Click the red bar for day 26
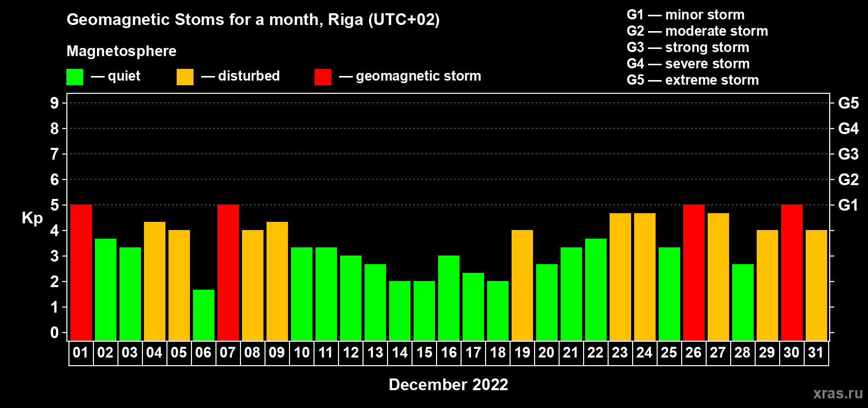Image resolution: width=868 pixels, height=408 pixels. (x=694, y=273)
